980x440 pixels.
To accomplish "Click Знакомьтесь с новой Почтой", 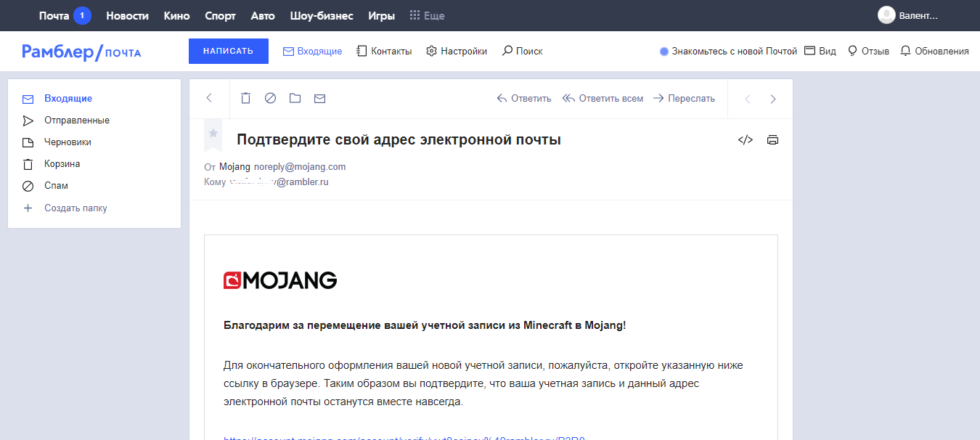I will coord(728,52).
